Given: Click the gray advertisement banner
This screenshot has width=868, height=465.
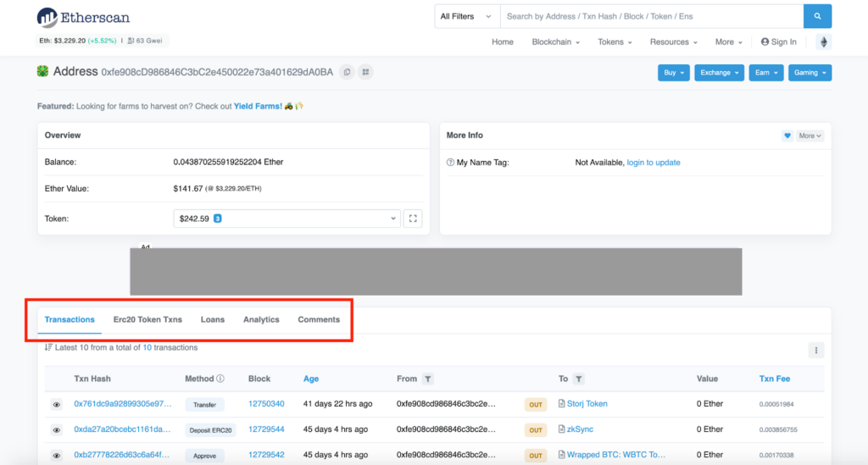Looking at the screenshot, I should [x=437, y=272].
